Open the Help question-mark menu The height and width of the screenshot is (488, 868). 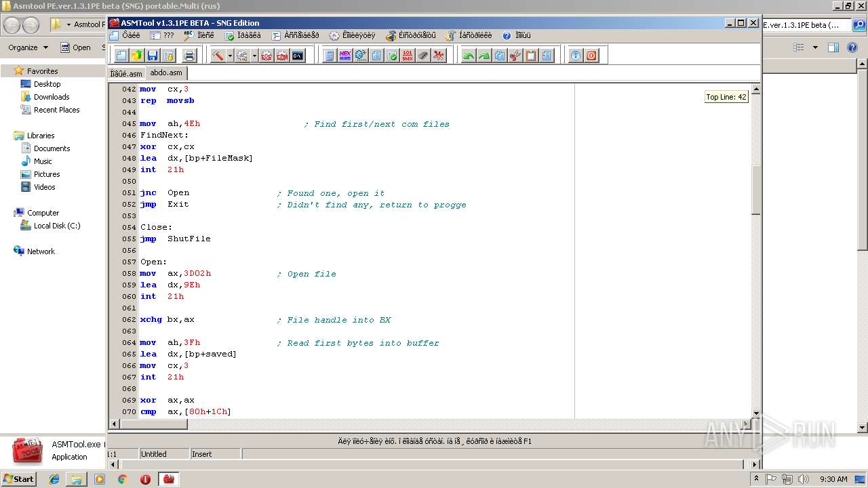pyautogui.click(x=517, y=35)
